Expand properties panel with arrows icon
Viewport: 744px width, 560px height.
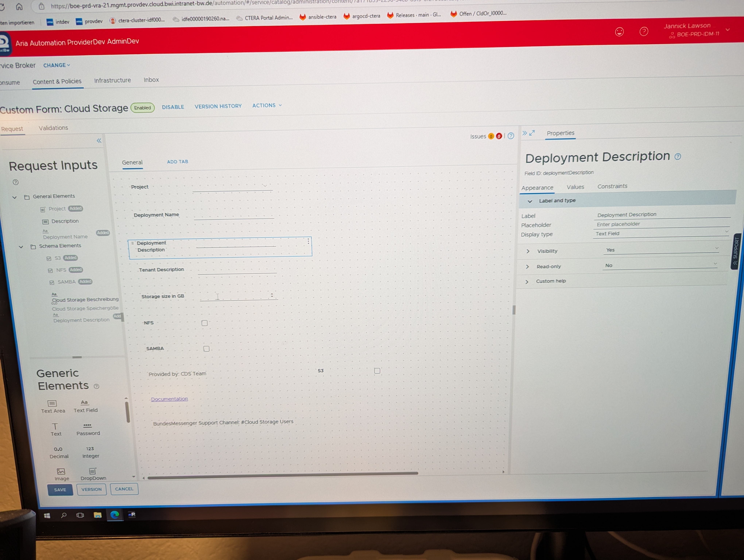pos(532,133)
